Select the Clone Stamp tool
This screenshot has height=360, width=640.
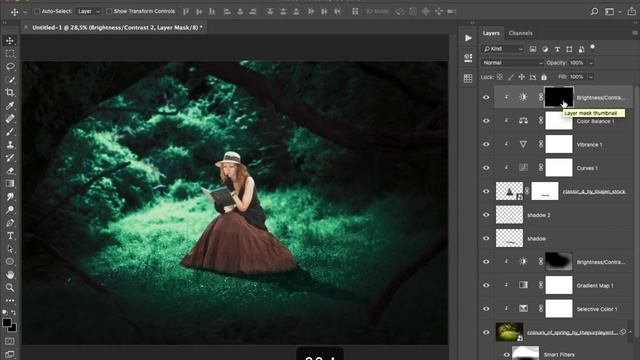10,145
